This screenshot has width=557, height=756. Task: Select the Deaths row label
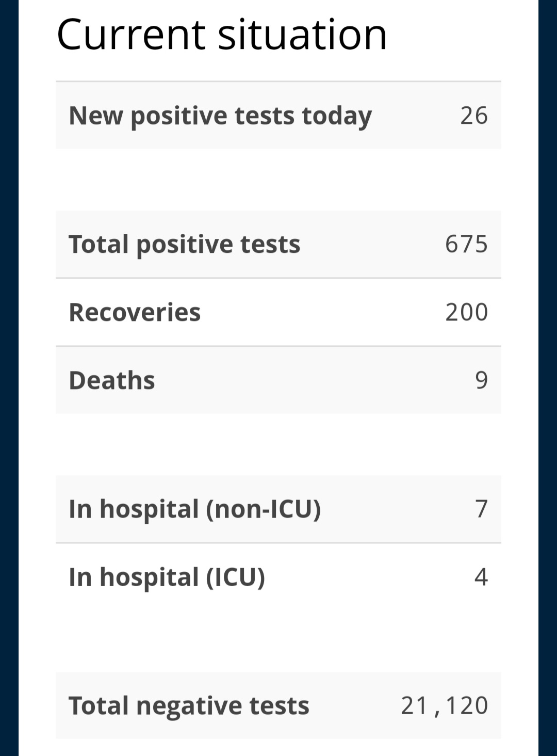click(112, 380)
